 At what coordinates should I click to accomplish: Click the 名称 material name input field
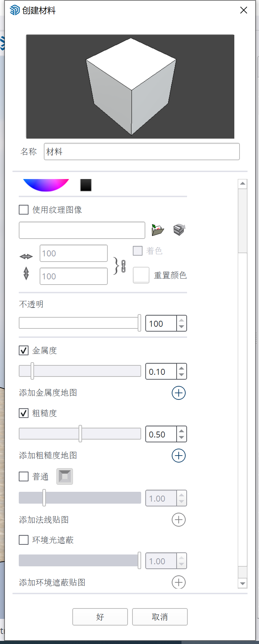point(141,152)
